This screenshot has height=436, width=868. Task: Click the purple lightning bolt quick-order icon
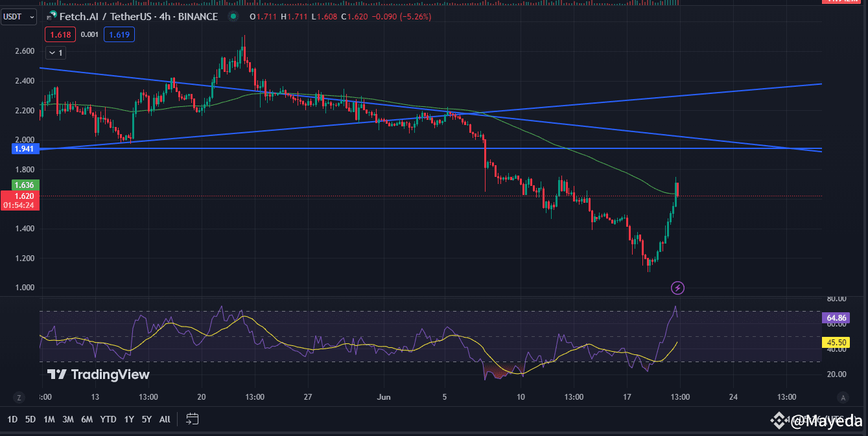pyautogui.click(x=676, y=288)
